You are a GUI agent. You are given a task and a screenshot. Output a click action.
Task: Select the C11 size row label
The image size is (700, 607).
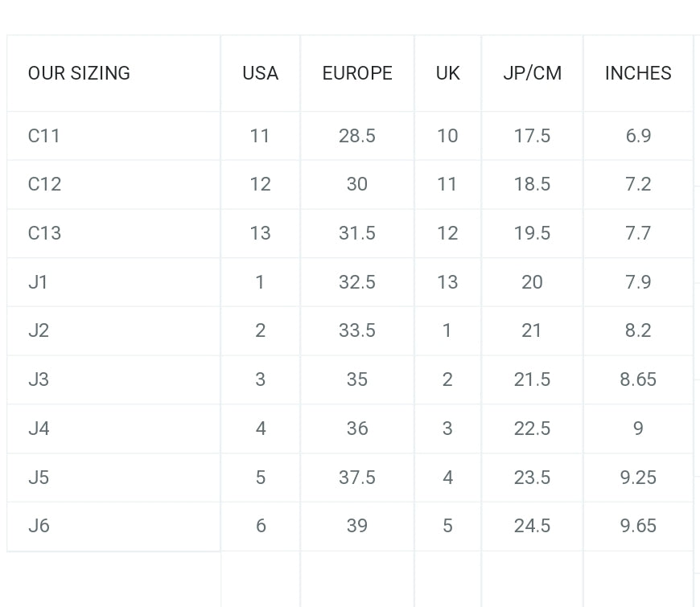pos(44,136)
